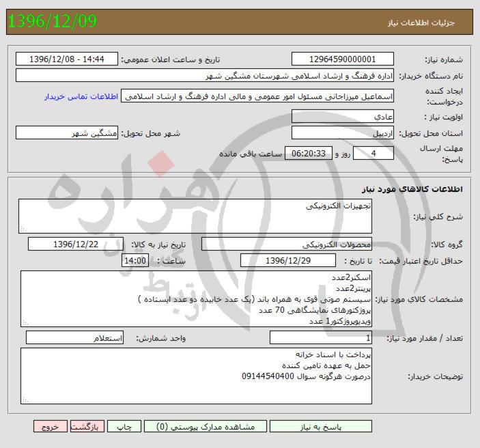Click the line پروژکتورهای نمایشگاهی 70 عدد
The image size is (480, 448).
(315, 310)
